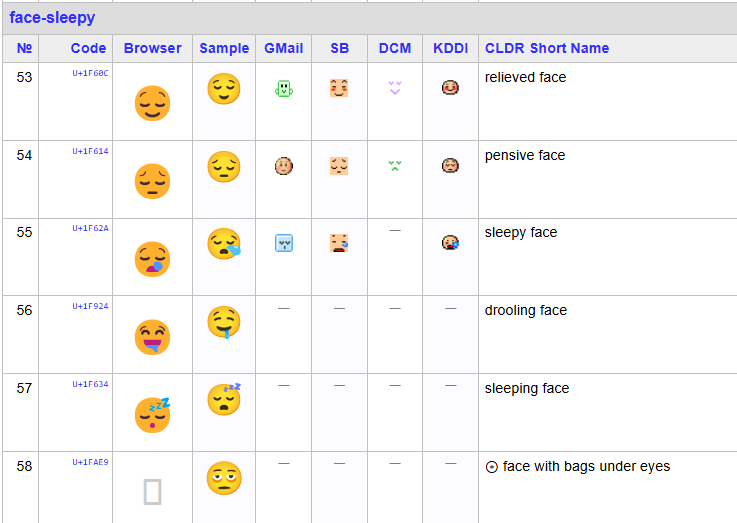Viewport: 737px width, 523px height.
Task: Click the pensive face SB icon
Action: point(339,166)
